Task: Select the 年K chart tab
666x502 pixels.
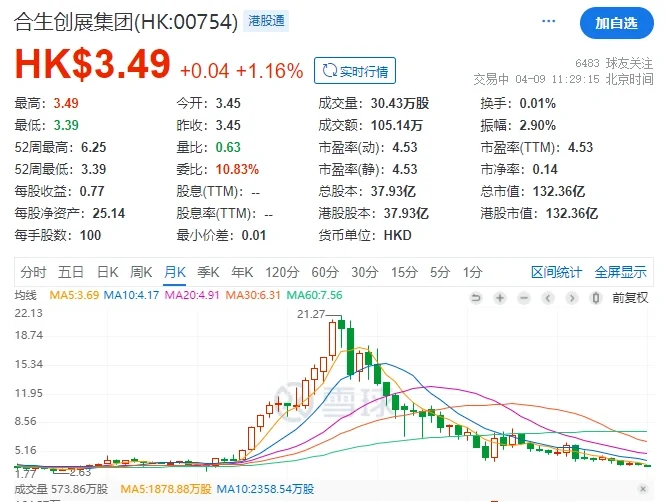Action: coord(242,272)
